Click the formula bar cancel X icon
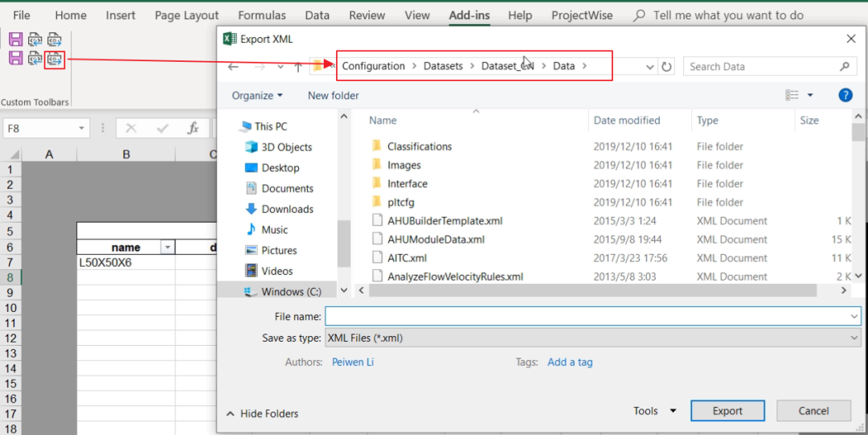The width and height of the screenshot is (868, 435). click(131, 129)
